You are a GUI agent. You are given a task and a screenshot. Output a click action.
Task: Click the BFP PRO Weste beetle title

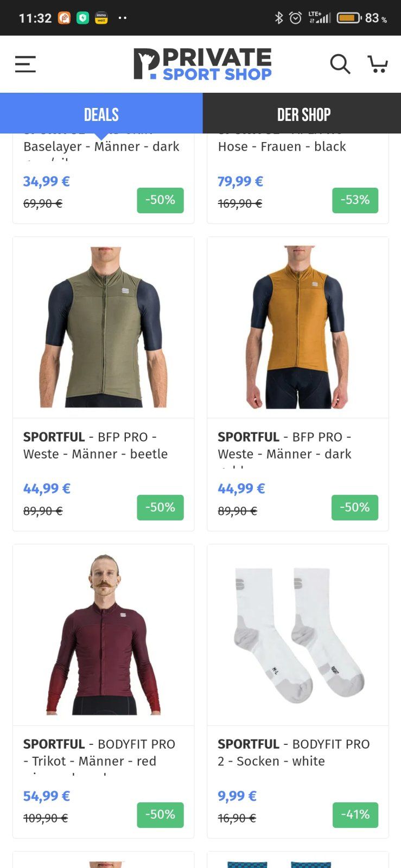point(96,445)
